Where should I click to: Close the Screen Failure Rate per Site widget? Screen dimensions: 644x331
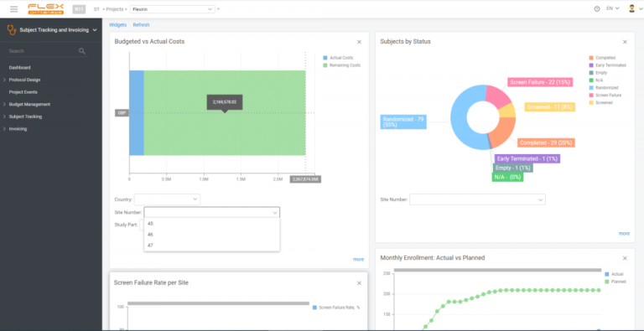(360, 283)
